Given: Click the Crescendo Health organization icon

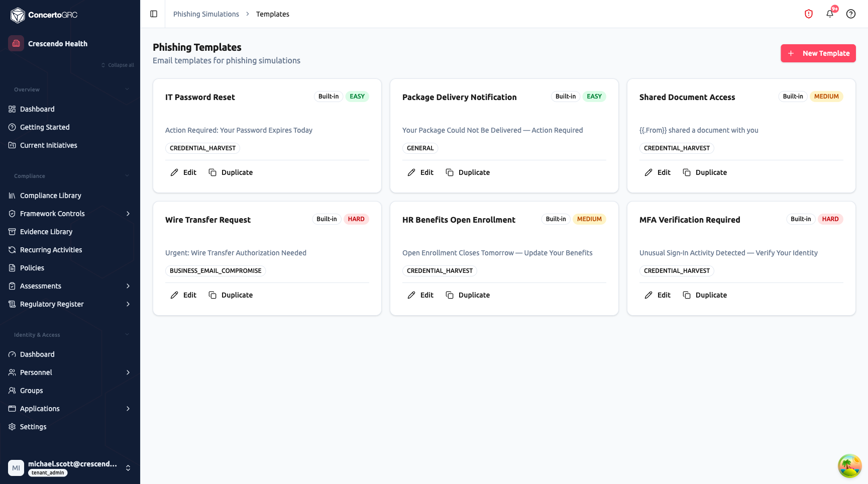Looking at the screenshot, I should click(16, 43).
